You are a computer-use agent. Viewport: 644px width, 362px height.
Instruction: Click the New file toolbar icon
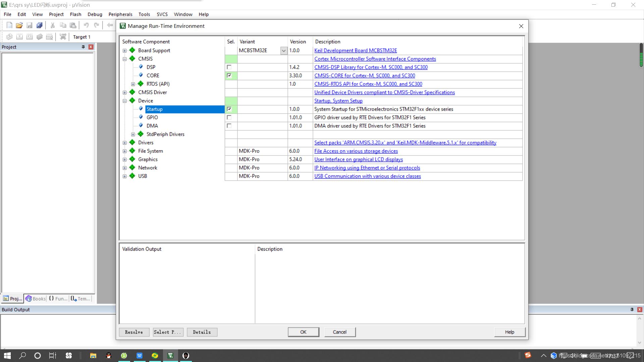(9, 25)
